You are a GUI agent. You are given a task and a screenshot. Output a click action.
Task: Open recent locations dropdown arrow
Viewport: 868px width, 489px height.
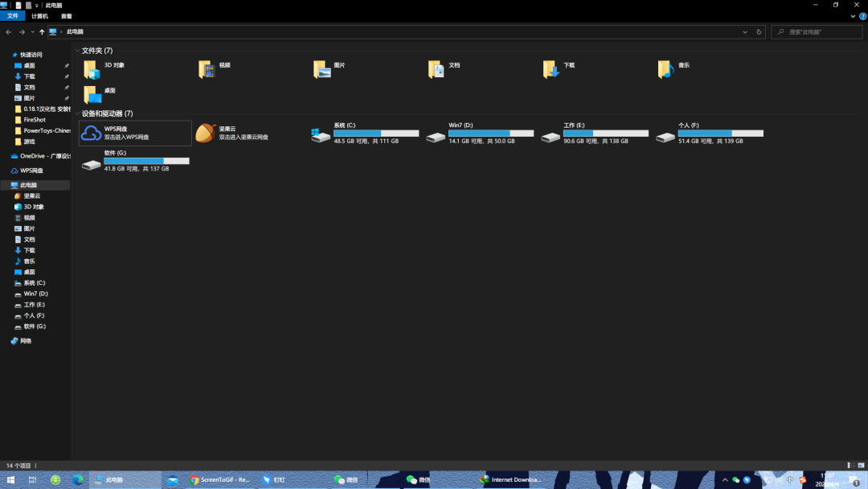click(x=32, y=32)
